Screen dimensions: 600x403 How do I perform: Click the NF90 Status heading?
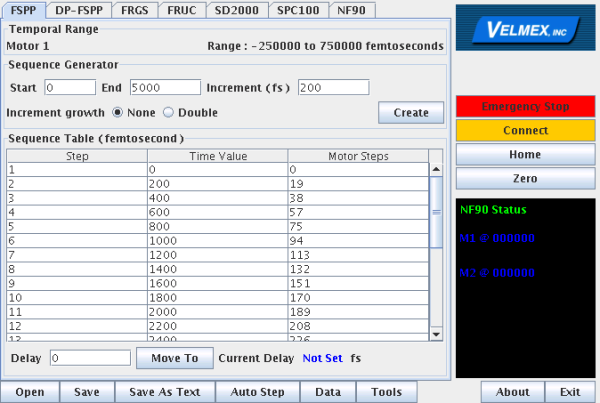(493, 210)
